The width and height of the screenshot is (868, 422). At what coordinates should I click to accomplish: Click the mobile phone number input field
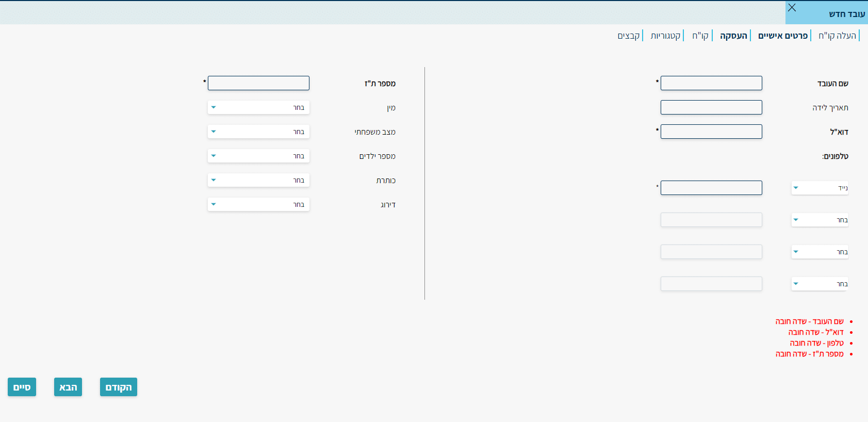click(x=711, y=188)
